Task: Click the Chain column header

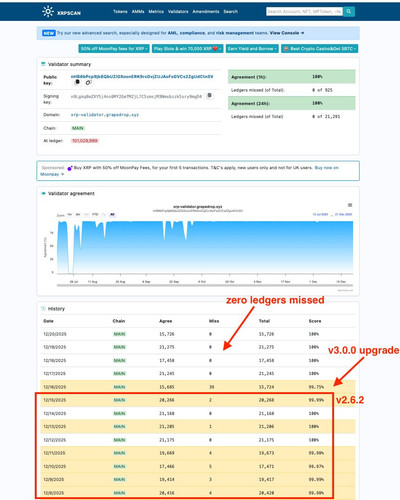Action: click(119, 321)
